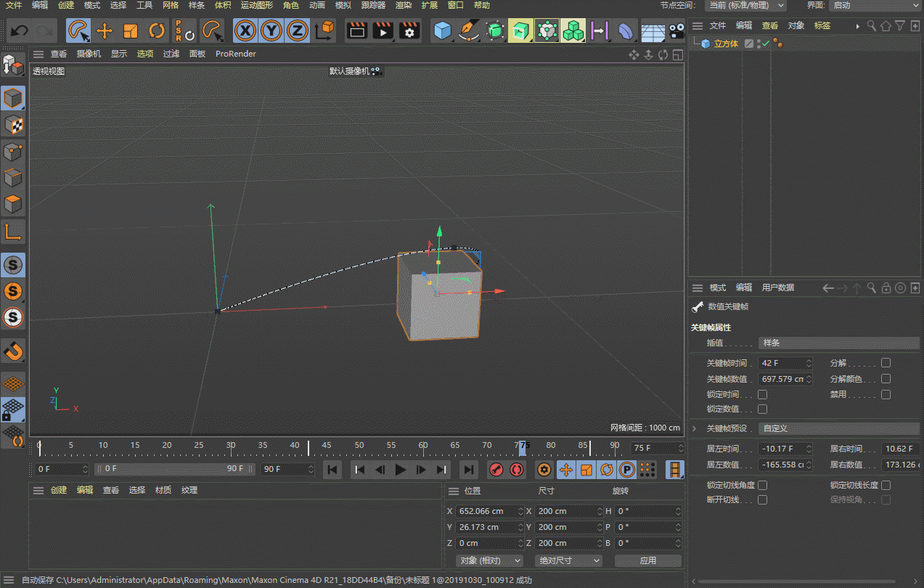Switch to the polygons mode icon
Image resolution: width=924 pixels, height=588 pixels.
pos(13,204)
